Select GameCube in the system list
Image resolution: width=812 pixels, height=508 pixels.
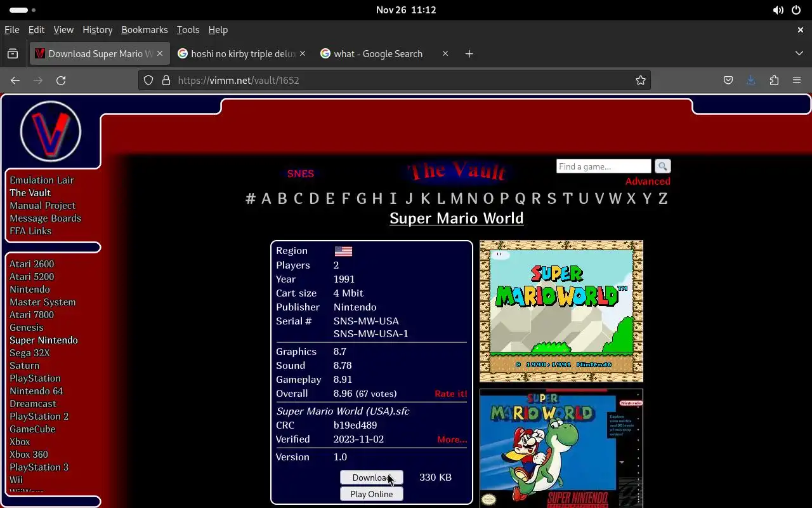tap(32, 429)
